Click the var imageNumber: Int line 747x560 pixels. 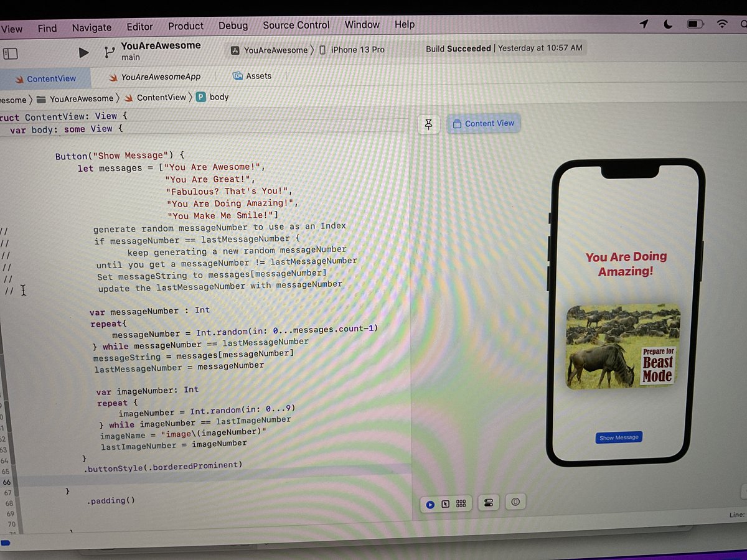[148, 390]
